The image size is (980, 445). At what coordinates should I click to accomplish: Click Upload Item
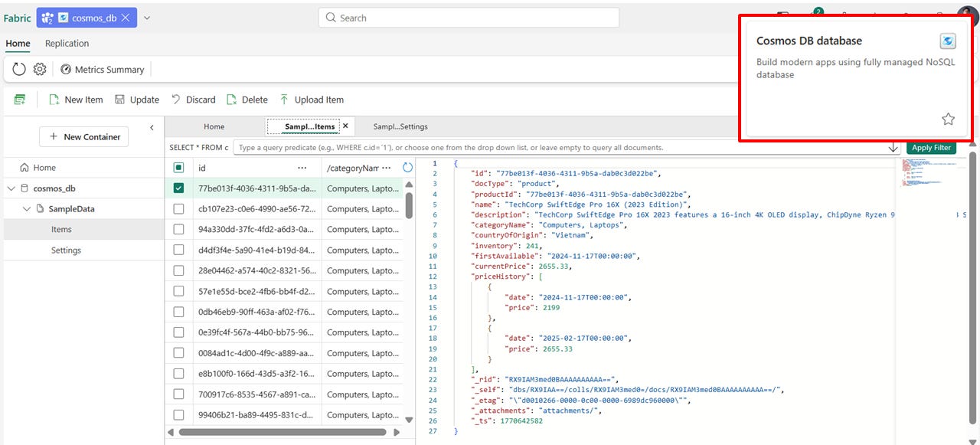click(312, 100)
